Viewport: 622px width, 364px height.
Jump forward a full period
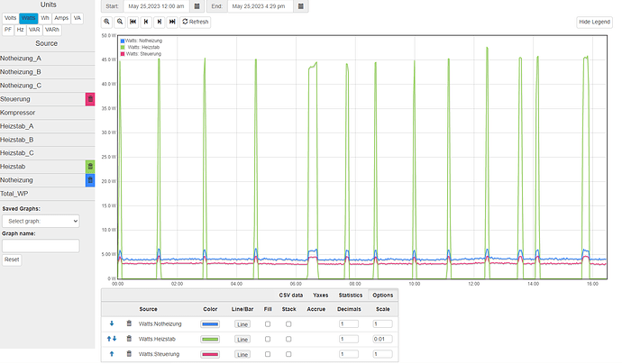(x=172, y=22)
